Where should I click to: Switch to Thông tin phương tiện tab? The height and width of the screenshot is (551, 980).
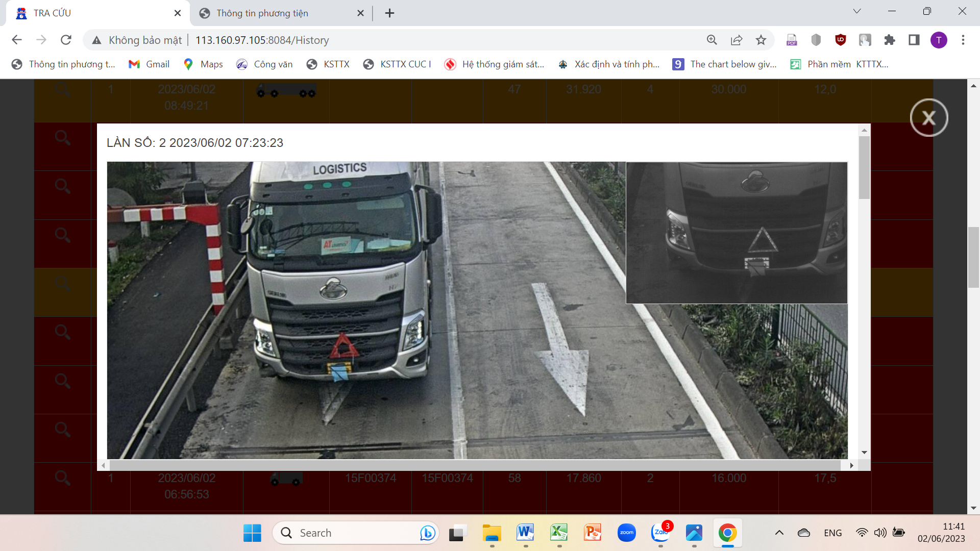click(x=262, y=13)
